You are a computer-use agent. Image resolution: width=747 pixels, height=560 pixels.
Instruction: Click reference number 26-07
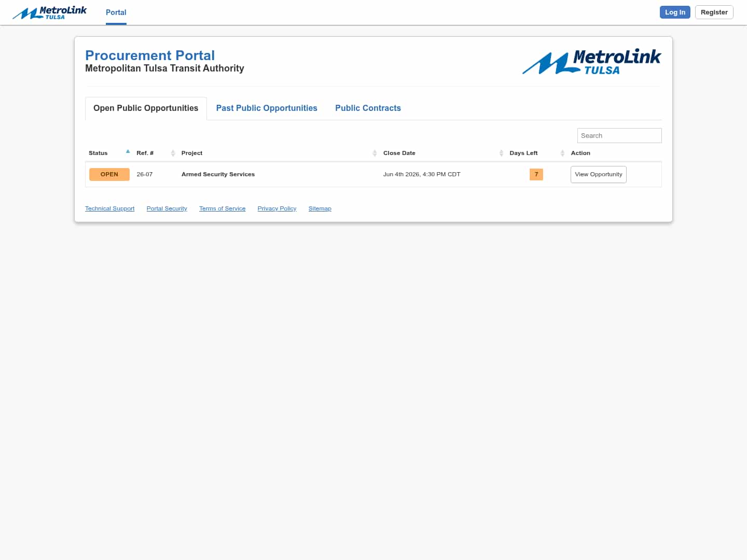pyautogui.click(x=145, y=174)
